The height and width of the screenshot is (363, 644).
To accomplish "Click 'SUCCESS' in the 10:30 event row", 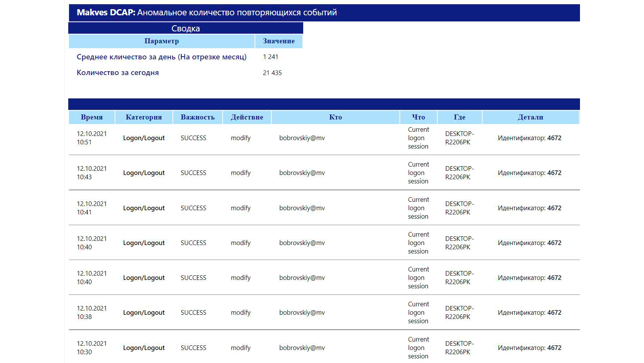I will pos(193,348).
